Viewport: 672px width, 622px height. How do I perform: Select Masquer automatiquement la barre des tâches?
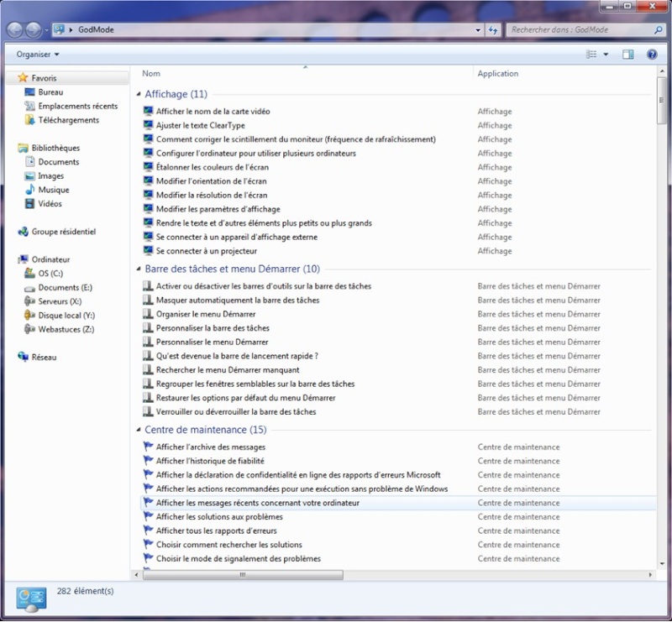click(x=238, y=300)
